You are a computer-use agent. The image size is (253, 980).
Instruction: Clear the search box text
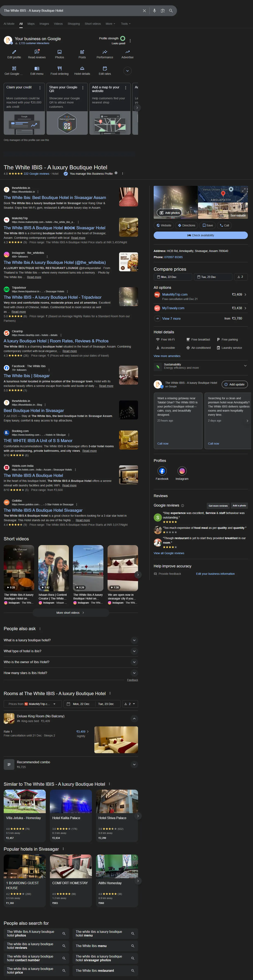point(144,11)
